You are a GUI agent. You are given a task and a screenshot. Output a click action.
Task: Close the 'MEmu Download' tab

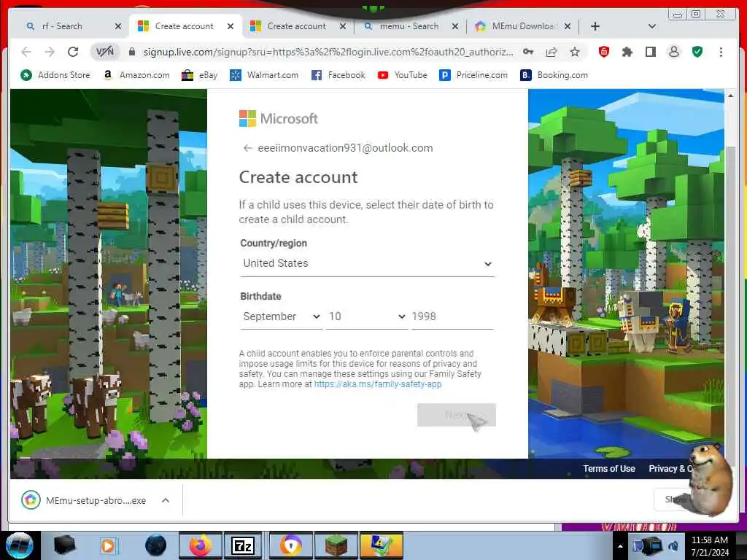click(x=568, y=26)
